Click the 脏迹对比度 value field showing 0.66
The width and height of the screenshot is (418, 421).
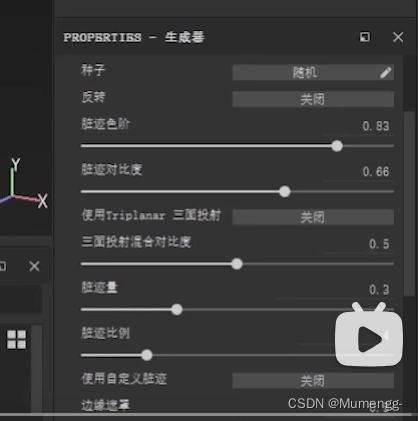click(376, 172)
